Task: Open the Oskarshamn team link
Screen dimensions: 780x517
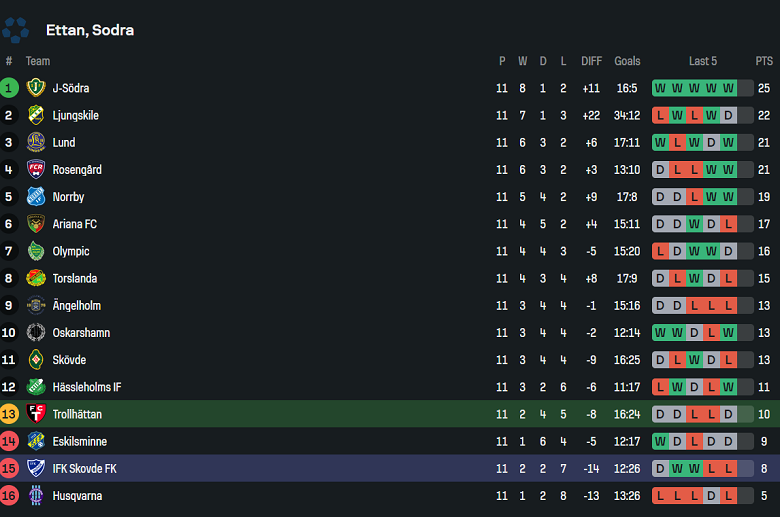Action: (x=81, y=333)
